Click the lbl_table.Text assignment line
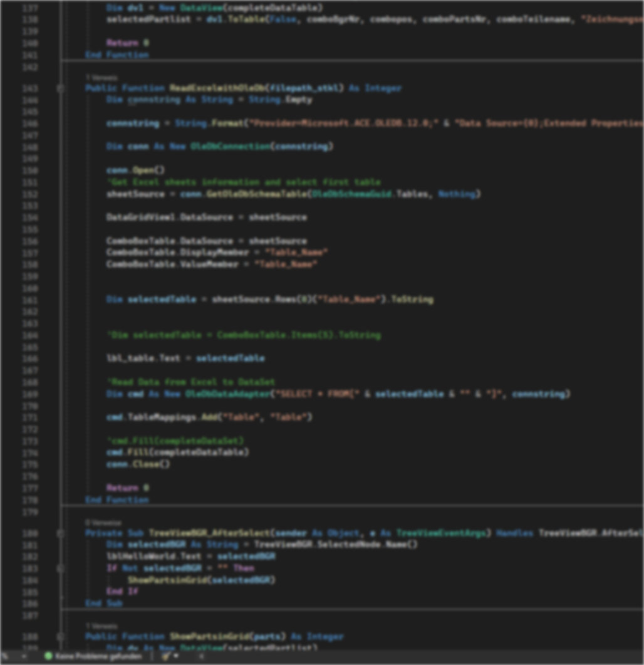The height and width of the screenshot is (665, 644). click(185, 359)
